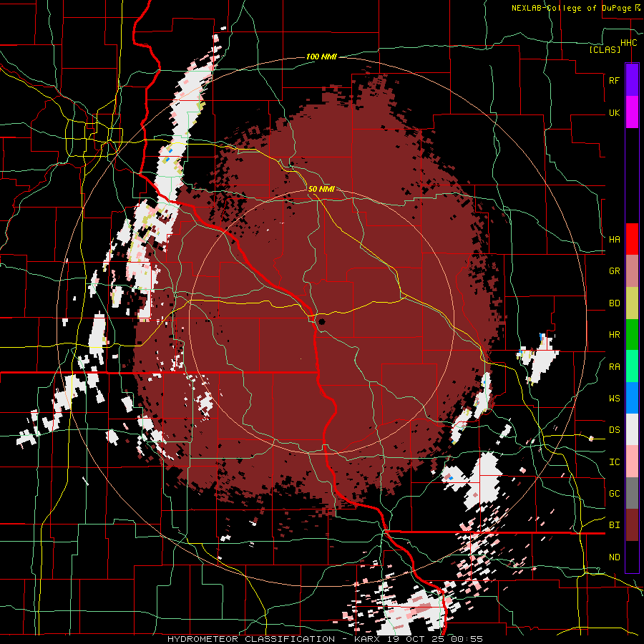Click the [CLAS] units label
This screenshot has width=644, height=644.
coord(605,49)
